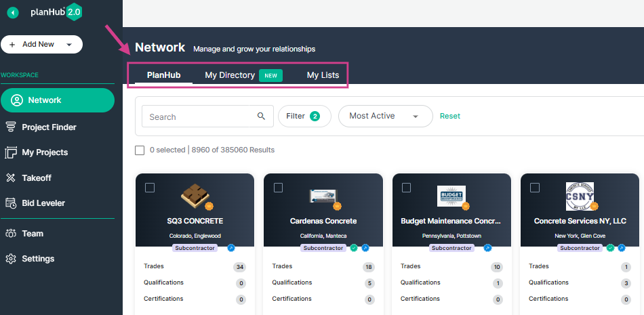644x315 pixels.
Task: Open the SQ3 CONCRETE company name
Action: click(195, 221)
